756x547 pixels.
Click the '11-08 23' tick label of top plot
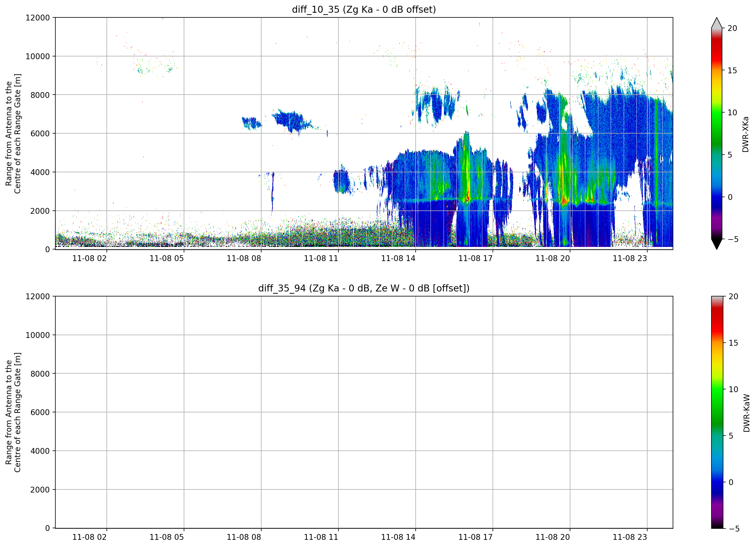[630, 259]
